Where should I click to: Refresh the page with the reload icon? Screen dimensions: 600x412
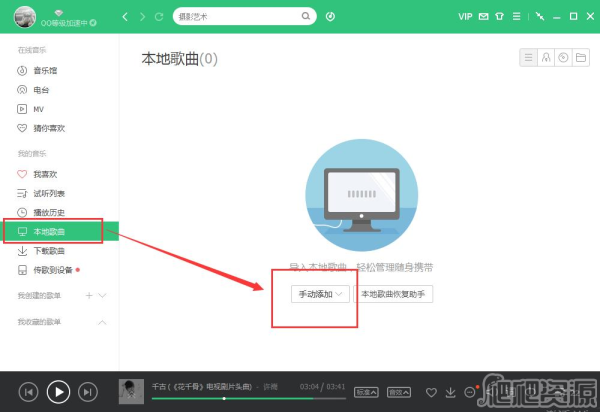159,16
